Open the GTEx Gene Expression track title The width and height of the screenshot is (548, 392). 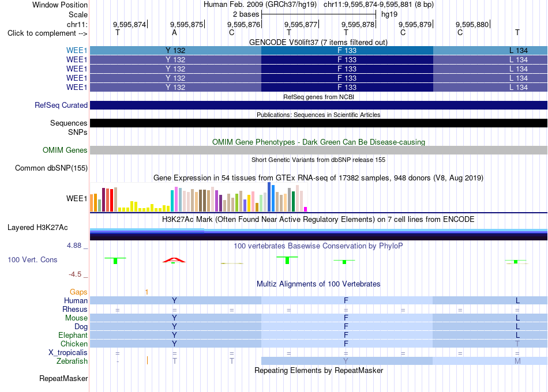point(318,178)
